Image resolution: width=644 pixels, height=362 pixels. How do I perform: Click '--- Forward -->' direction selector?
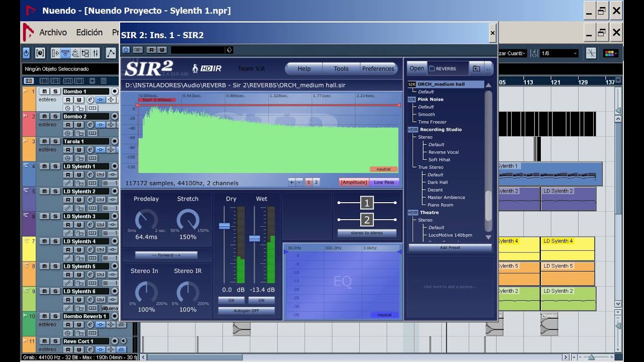[166, 255]
